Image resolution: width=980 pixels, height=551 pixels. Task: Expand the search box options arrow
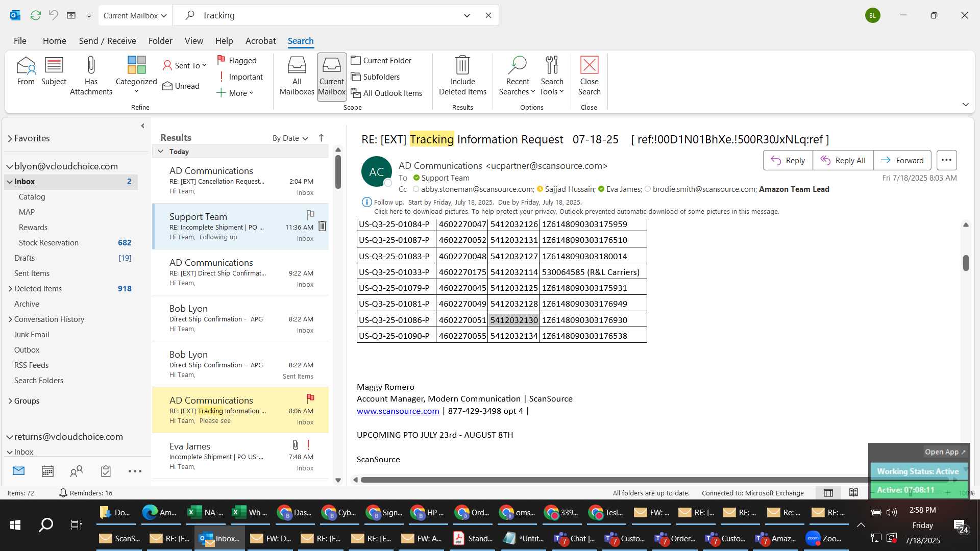pos(467,15)
